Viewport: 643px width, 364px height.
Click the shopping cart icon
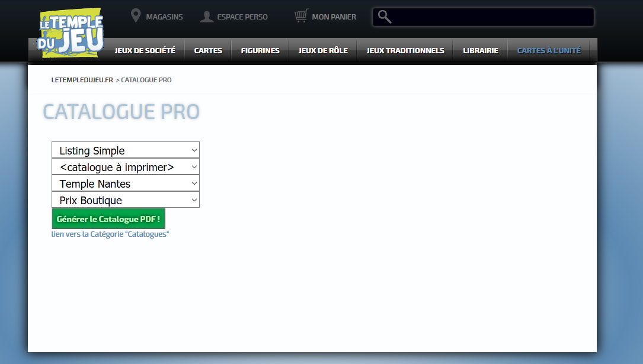pyautogui.click(x=302, y=16)
